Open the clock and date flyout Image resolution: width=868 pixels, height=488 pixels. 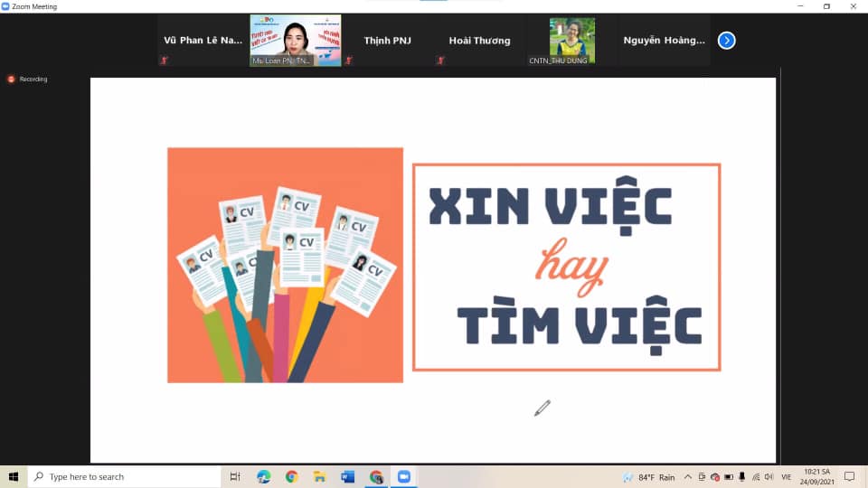816,477
